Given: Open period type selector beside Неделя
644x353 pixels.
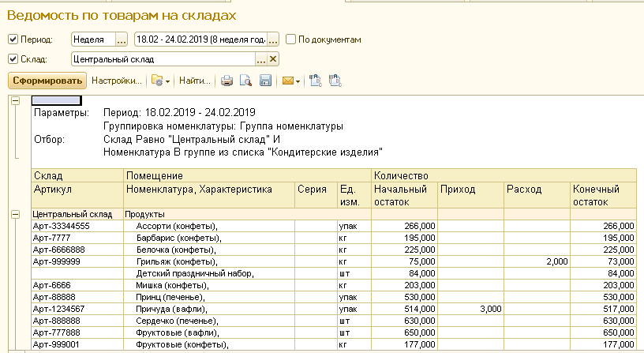Looking at the screenshot, I should (122, 39).
